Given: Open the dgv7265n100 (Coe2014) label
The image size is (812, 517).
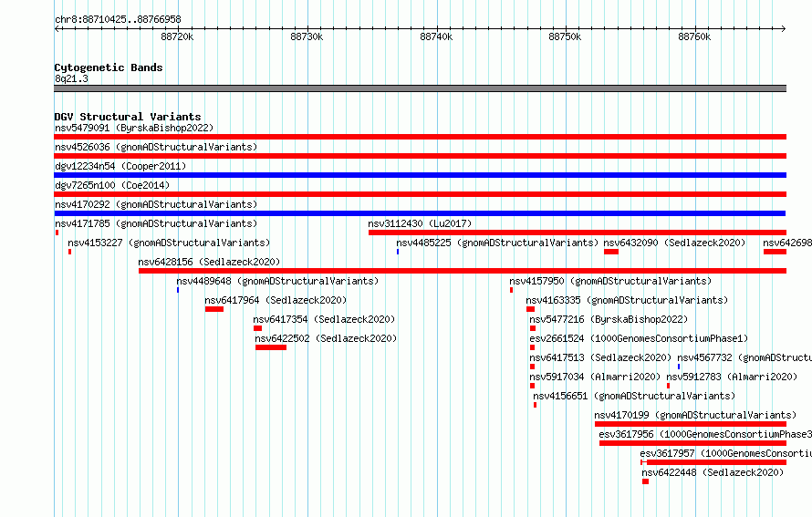Looking at the screenshot, I should coord(112,185).
